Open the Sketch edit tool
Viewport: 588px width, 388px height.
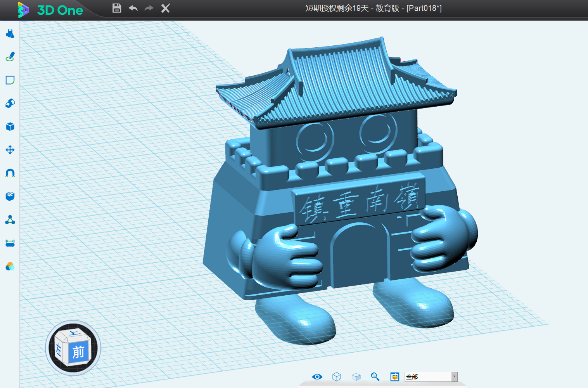click(10, 80)
